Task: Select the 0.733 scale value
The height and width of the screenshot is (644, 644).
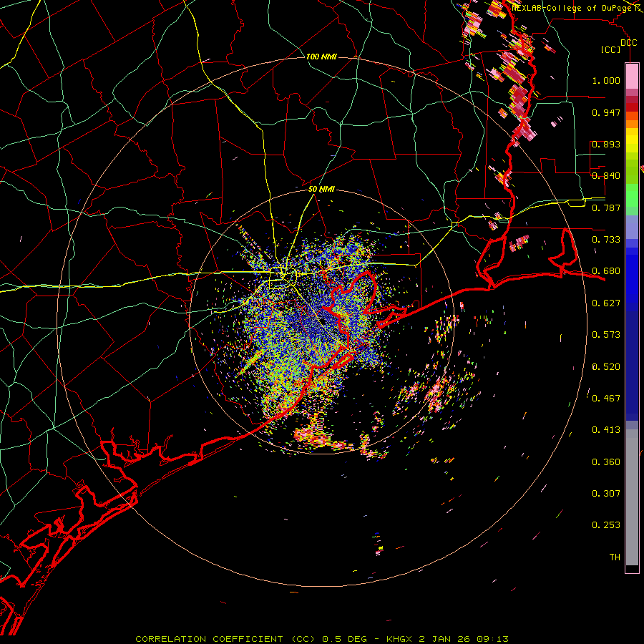Action: [x=606, y=240]
